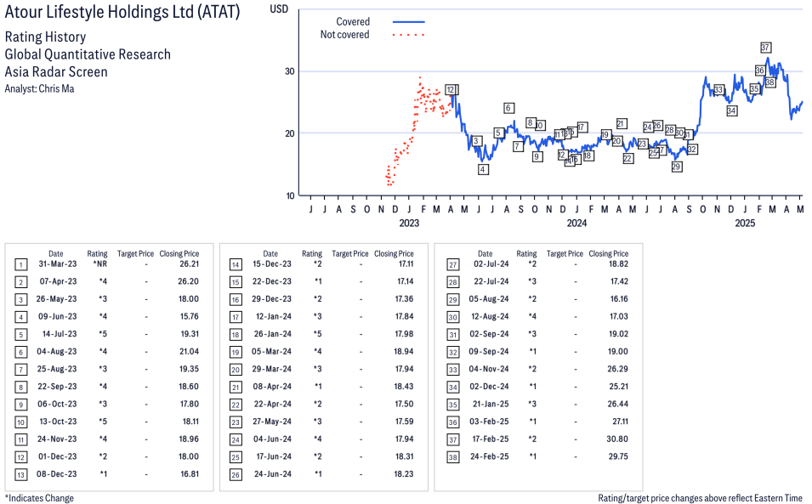Click the 'Global Quantitative Research' line
812x504 pixels.
(x=88, y=54)
